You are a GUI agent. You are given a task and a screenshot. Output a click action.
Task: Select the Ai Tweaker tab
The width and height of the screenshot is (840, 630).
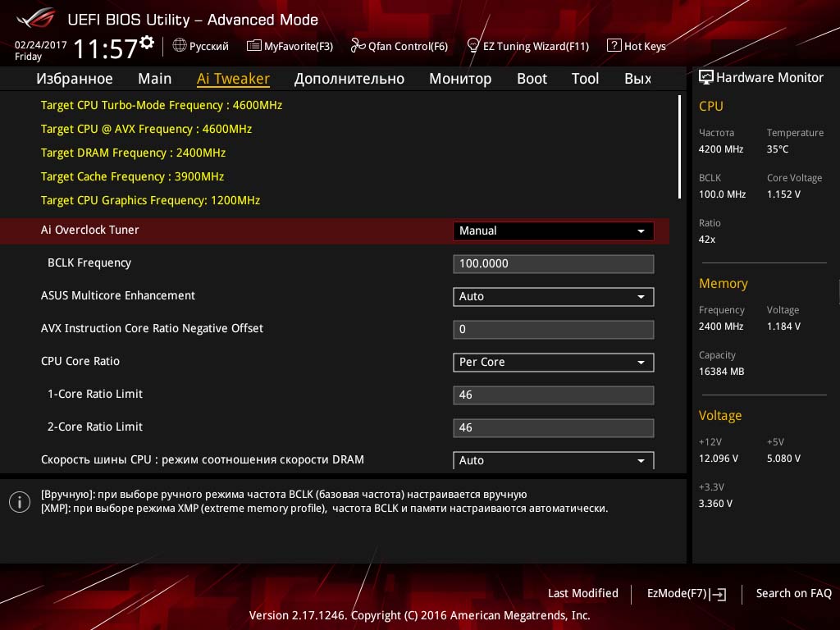pyautogui.click(x=233, y=79)
